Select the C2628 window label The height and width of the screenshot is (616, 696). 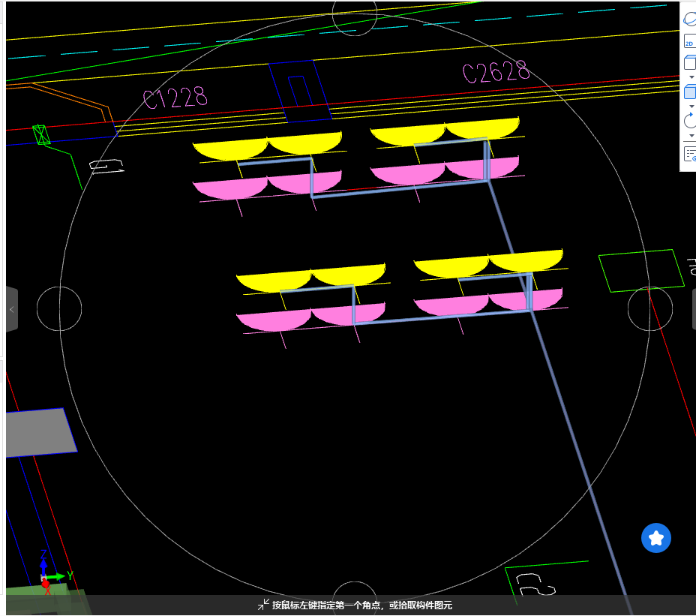(496, 72)
